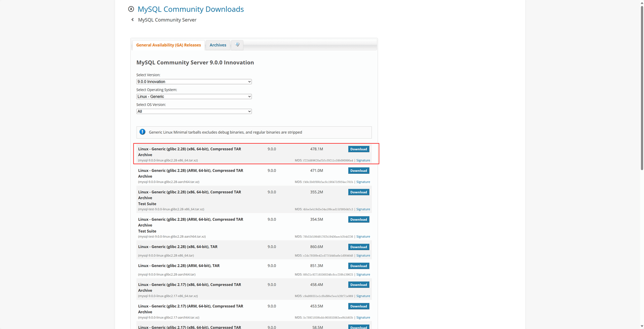Download glibc 2.28 x86 64-bit Compressed TAR 478.1M
The width and height of the screenshot is (644, 329).
(x=359, y=149)
